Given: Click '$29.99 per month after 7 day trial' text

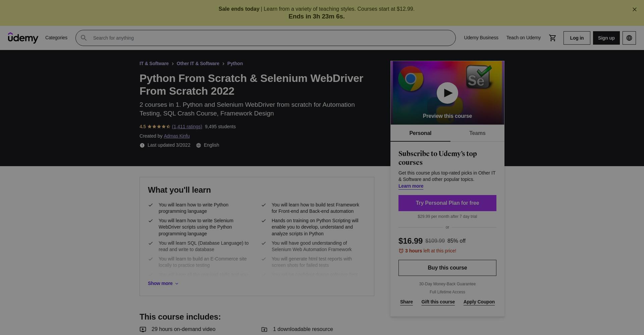Looking at the screenshot, I should pyautogui.click(x=447, y=217).
